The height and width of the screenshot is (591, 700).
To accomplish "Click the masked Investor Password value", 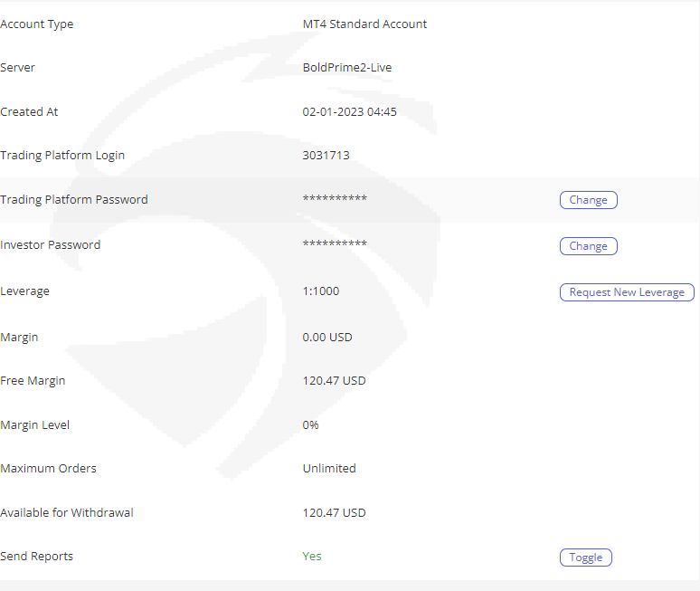I will click(x=335, y=245).
